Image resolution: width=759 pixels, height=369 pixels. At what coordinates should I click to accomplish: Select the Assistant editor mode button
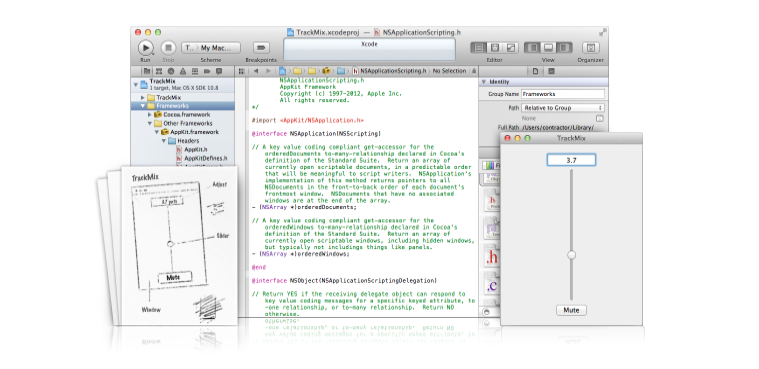point(495,48)
